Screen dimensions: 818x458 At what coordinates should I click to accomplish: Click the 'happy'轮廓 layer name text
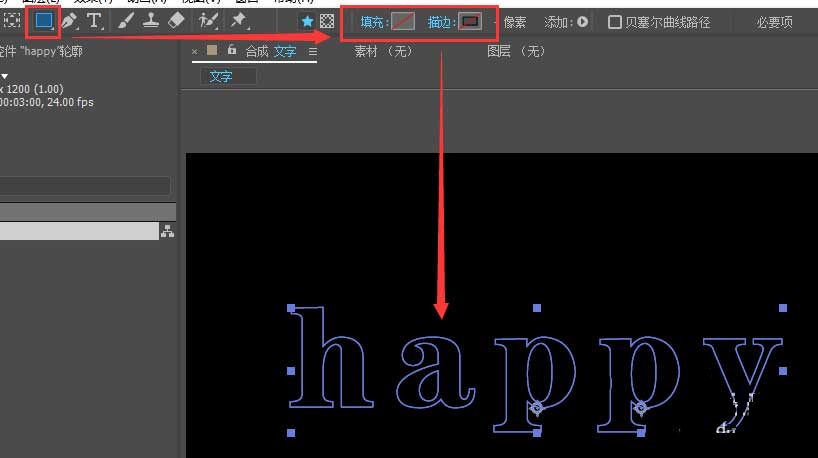point(51,51)
